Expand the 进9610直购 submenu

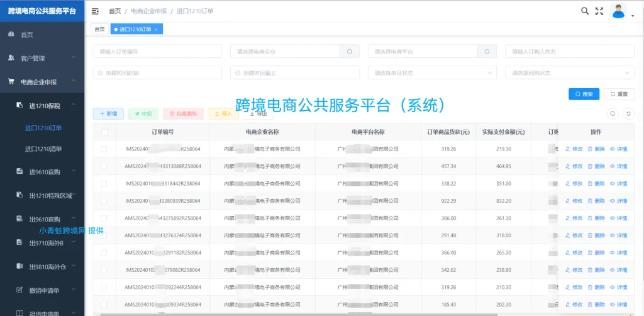pyautogui.click(x=42, y=171)
